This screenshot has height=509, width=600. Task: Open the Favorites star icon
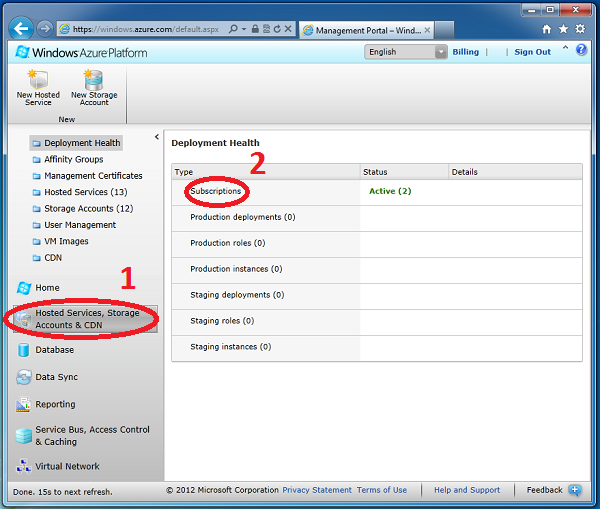click(x=563, y=29)
